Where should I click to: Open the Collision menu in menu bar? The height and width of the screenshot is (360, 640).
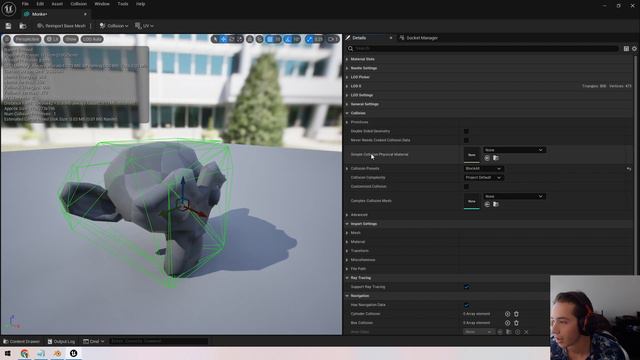tap(78, 4)
